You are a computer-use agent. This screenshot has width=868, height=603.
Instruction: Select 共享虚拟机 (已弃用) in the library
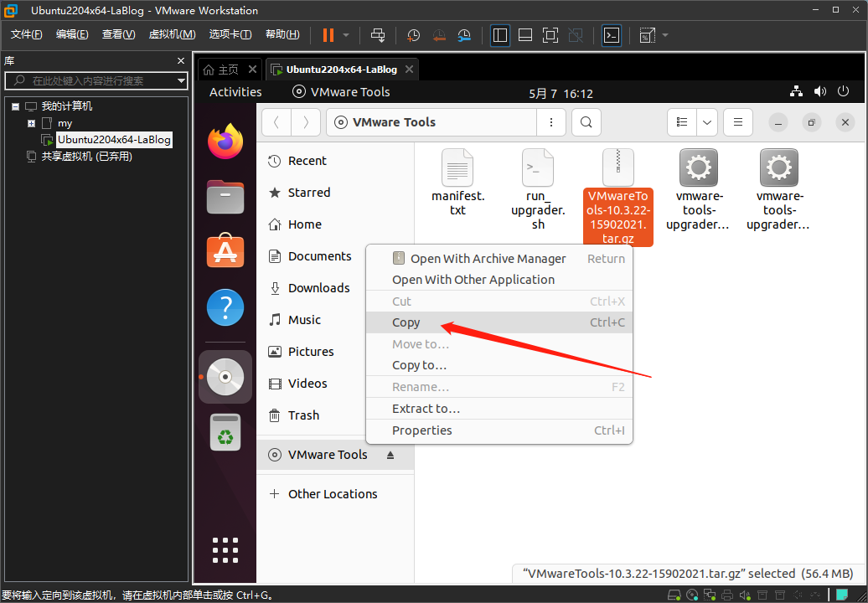point(87,157)
